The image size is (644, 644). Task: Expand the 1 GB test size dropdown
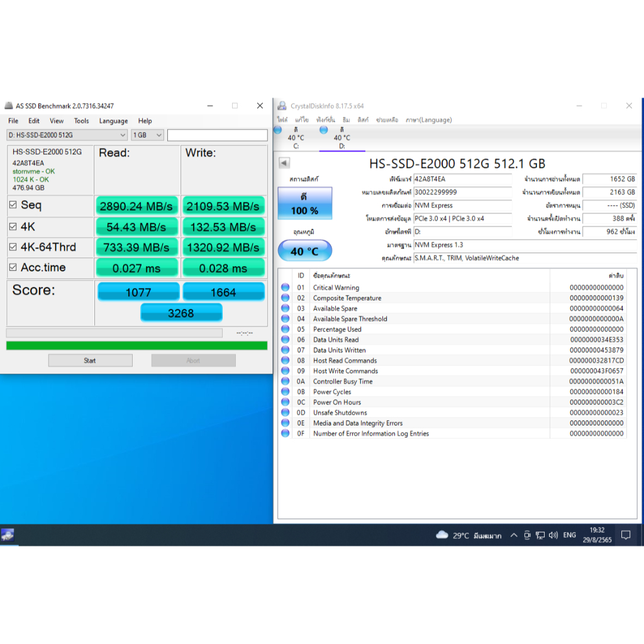[x=148, y=135]
